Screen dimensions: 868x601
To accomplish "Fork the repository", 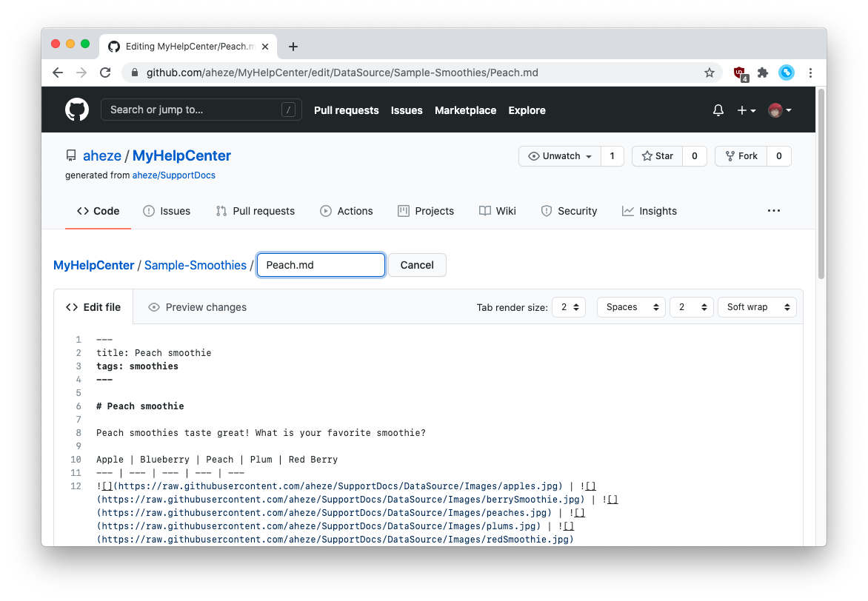I will pyautogui.click(x=741, y=156).
